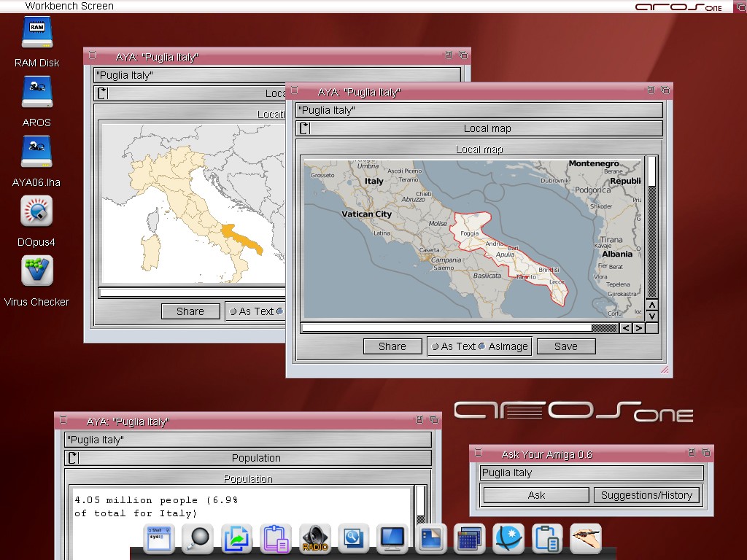Image resolution: width=747 pixels, height=560 pixels.
Task: Click the Puglia Italy query input field
Action: 591,472
